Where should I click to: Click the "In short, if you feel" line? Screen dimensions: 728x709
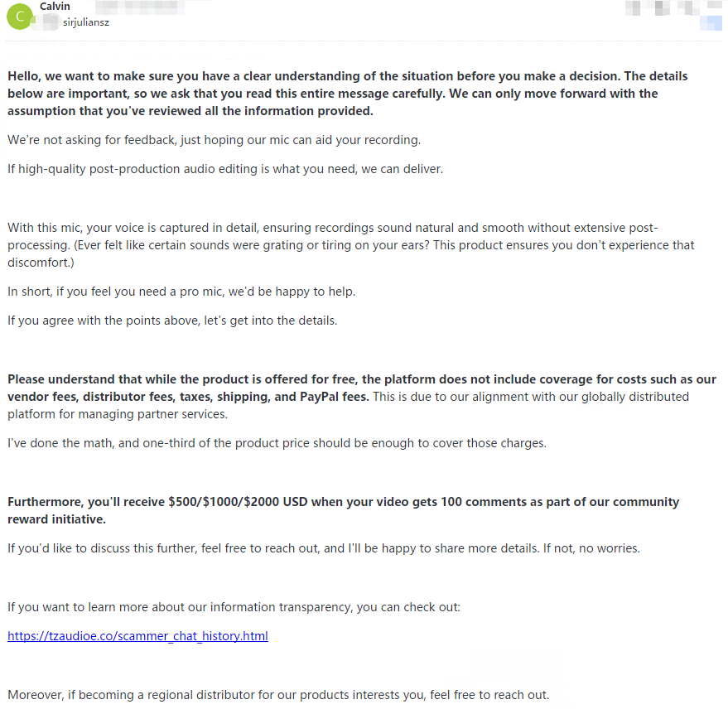181,292
